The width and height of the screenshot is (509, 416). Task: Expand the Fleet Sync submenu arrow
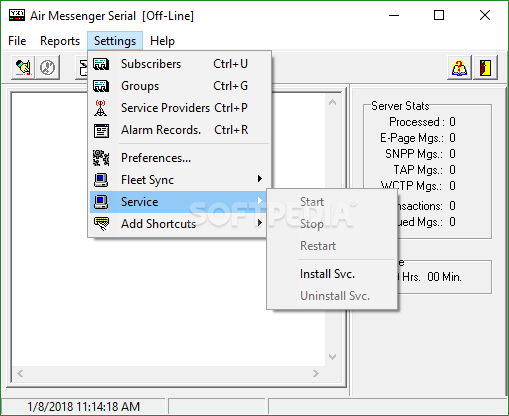260,179
